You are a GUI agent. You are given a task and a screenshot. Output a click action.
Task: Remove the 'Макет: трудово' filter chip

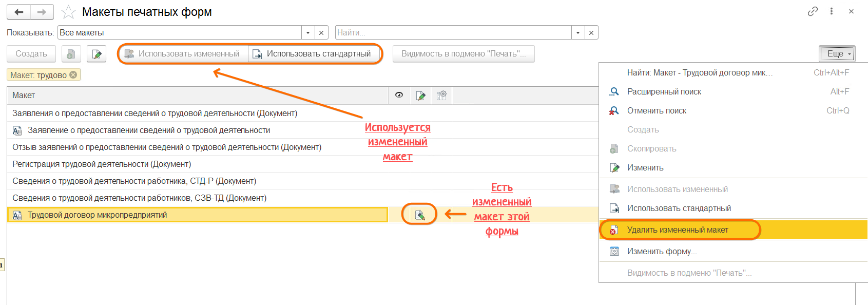tap(73, 74)
